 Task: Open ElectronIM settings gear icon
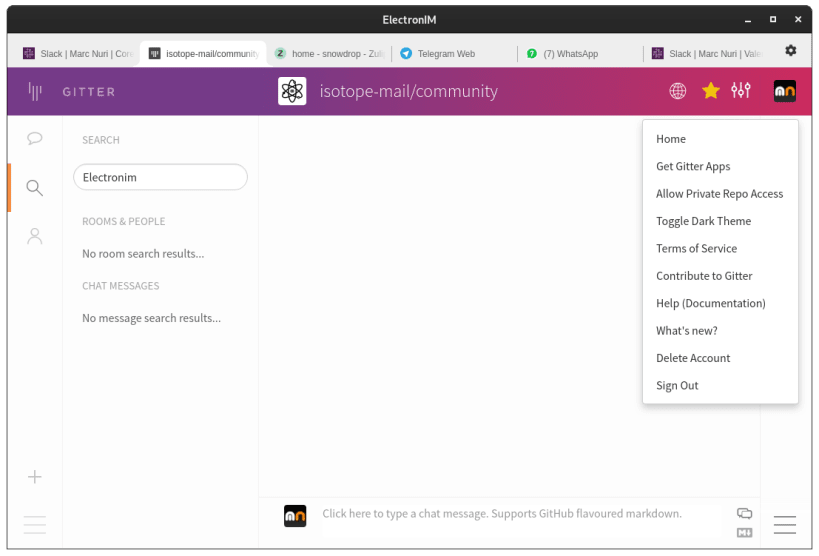pos(791,50)
